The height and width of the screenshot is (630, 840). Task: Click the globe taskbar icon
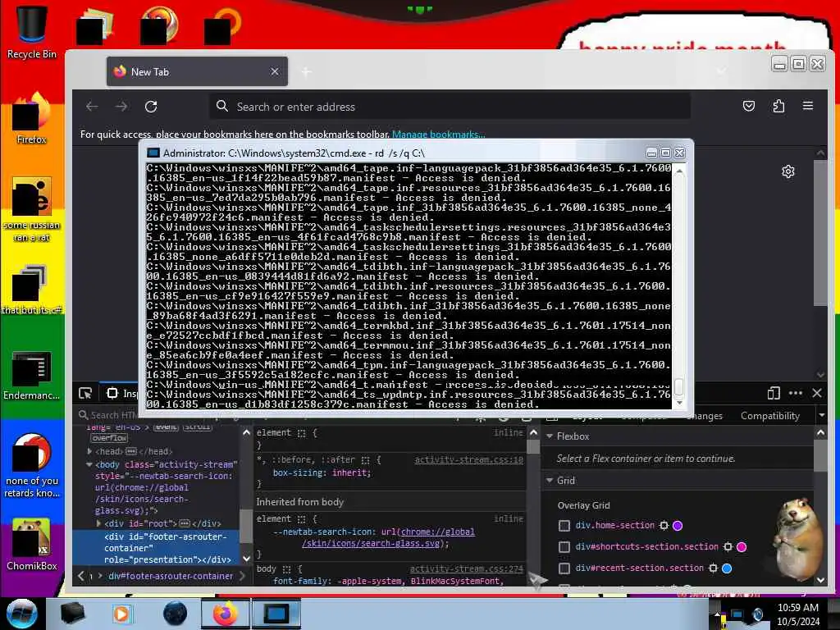coord(176,614)
